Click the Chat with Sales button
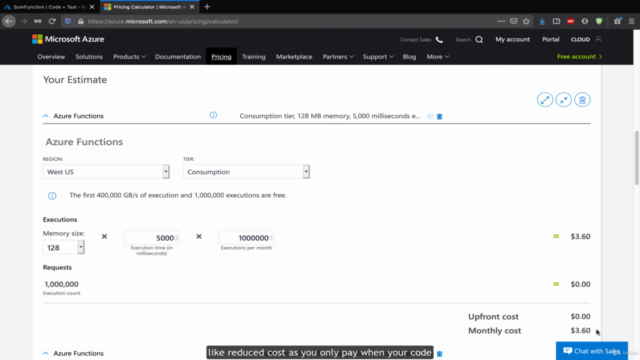This screenshot has width=640, height=360. point(592,351)
